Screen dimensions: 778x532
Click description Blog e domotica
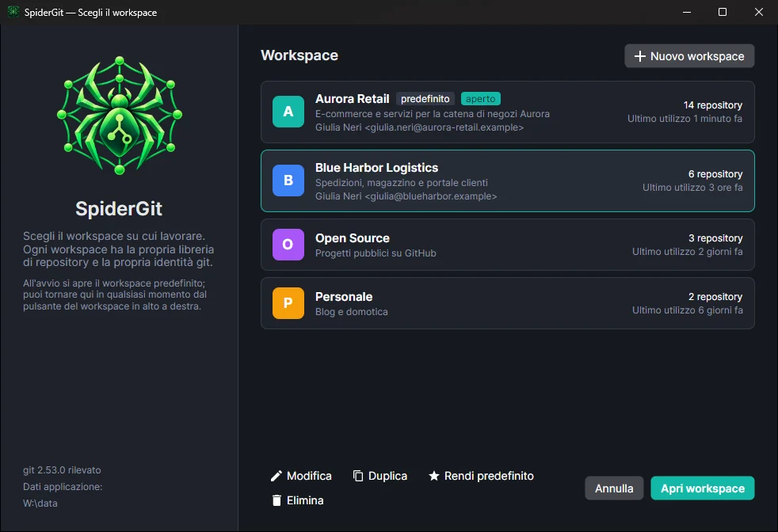[x=351, y=311]
